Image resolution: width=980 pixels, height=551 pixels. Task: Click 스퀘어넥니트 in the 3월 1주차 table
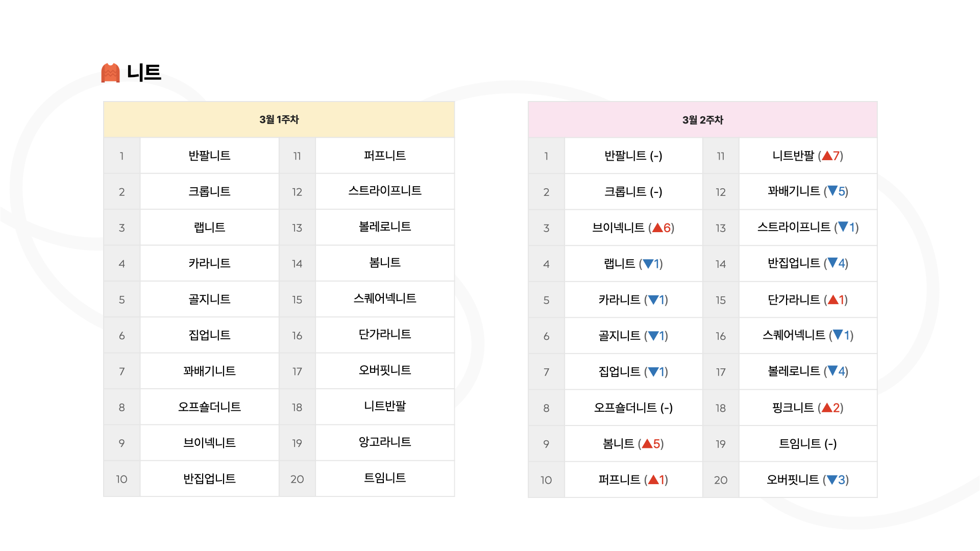pos(385,298)
